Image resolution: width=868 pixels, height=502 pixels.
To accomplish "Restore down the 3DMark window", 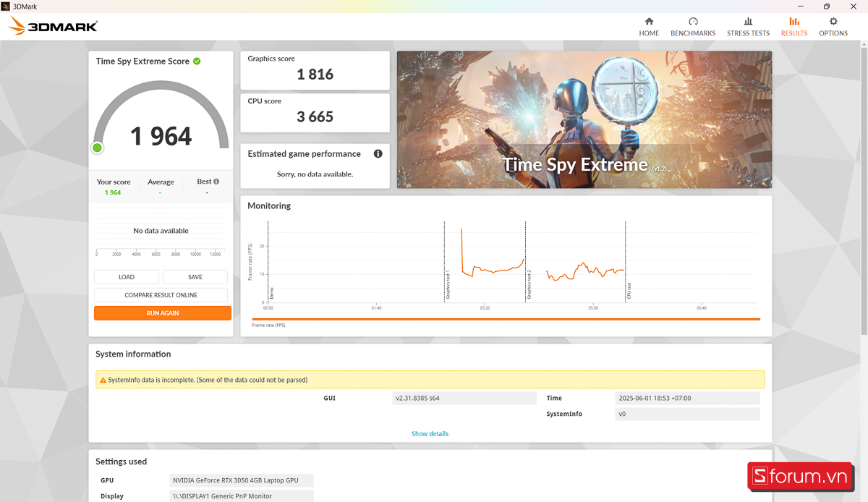I will click(x=826, y=7).
